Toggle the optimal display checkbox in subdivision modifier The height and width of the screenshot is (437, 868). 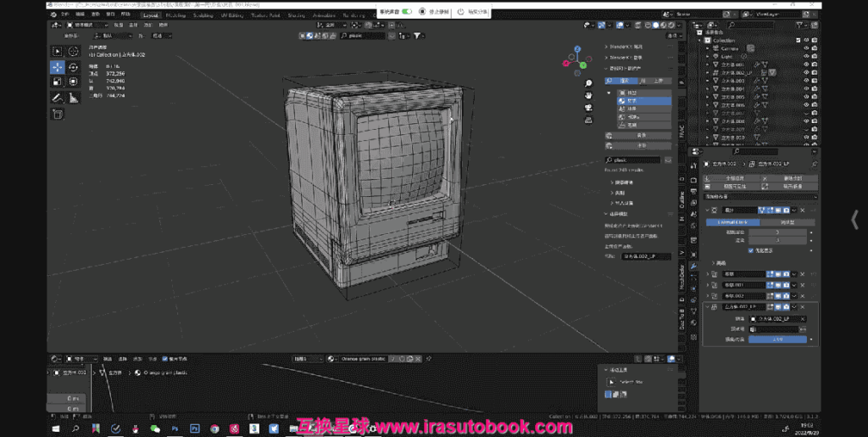point(751,250)
